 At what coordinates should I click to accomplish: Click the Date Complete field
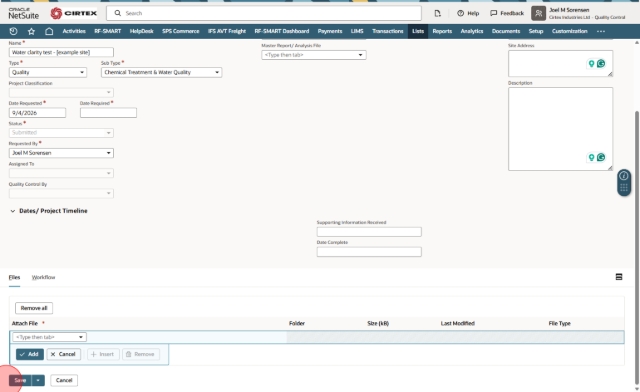(x=369, y=252)
